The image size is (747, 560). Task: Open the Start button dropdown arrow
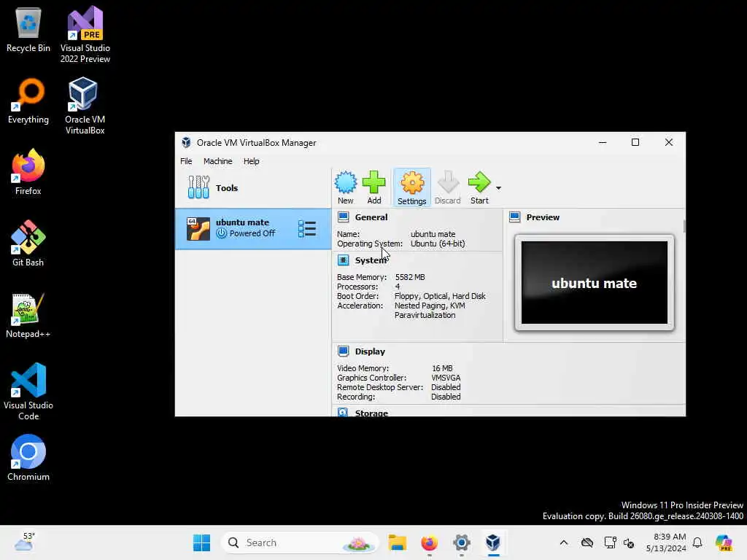click(498, 188)
